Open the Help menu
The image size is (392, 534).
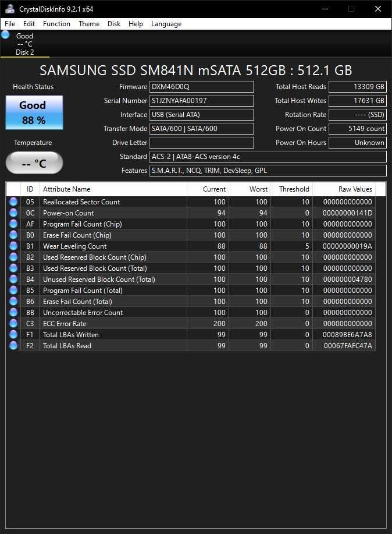(x=136, y=24)
